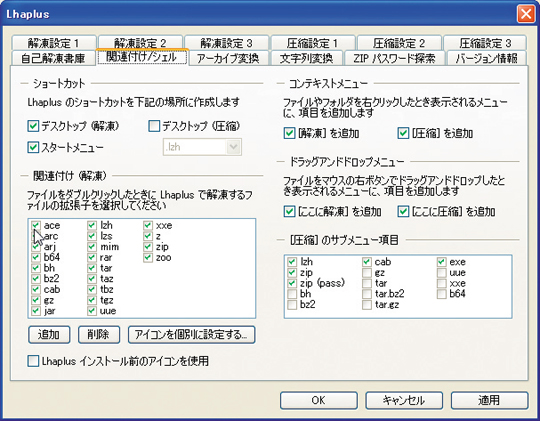Uncheck デスクトップ (解凍) shortcut checkbox
This screenshot has width=540, height=421.
pyautogui.click(x=33, y=126)
